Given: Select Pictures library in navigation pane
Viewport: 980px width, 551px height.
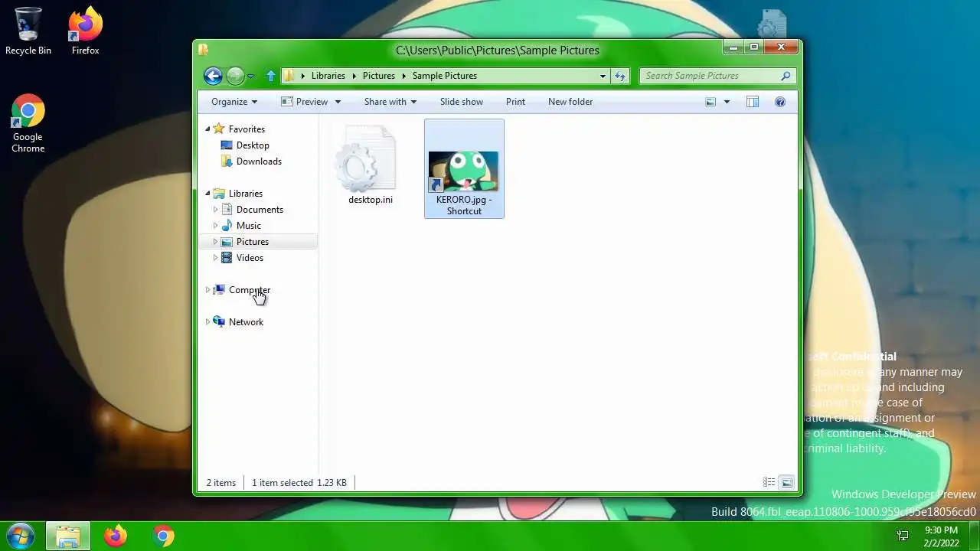Looking at the screenshot, I should pos(253,242).
